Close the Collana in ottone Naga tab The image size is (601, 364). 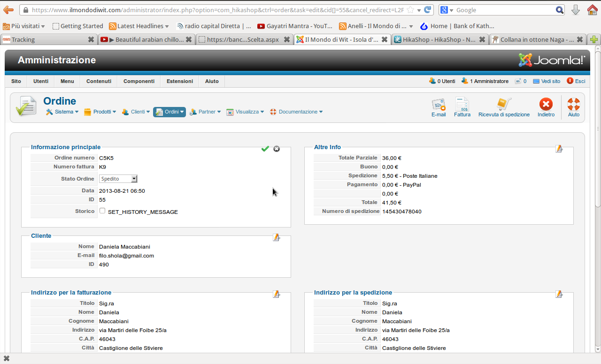pos(580,40)
